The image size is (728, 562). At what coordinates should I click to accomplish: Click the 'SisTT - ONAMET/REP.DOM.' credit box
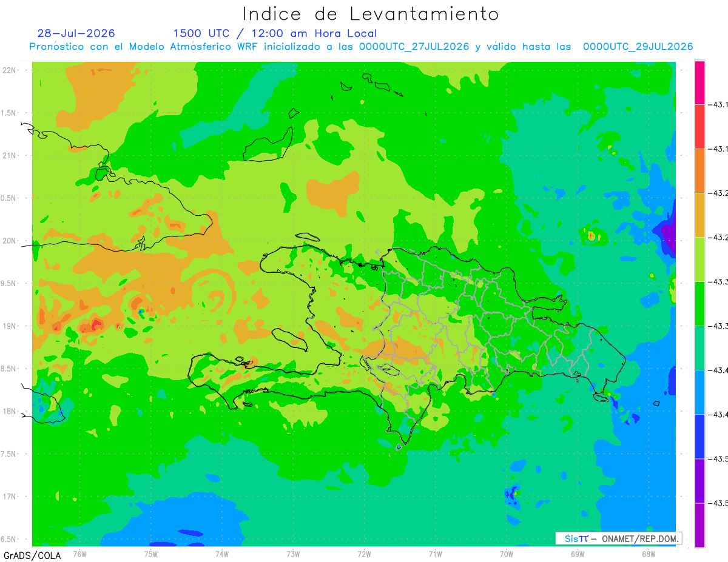coord(618,538)
